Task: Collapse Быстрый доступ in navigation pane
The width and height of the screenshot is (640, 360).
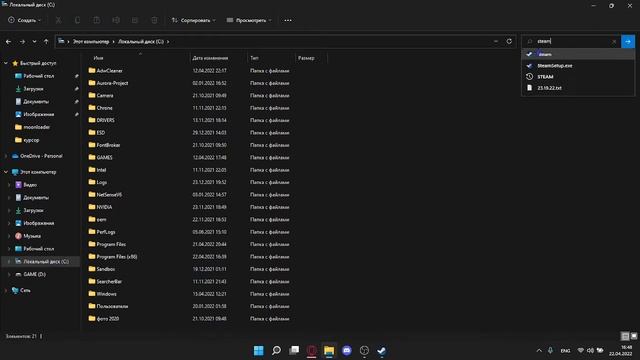Action: tap(6, 63)
